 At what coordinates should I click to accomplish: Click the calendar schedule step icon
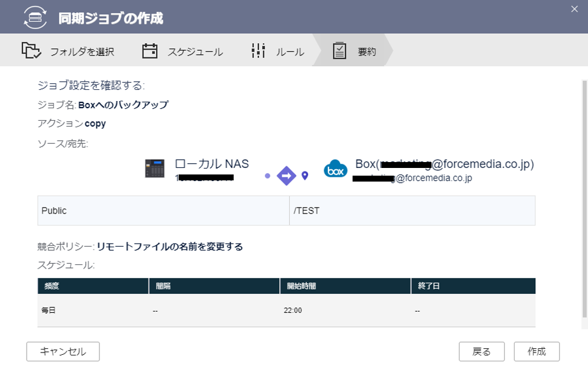click(150, 51)
